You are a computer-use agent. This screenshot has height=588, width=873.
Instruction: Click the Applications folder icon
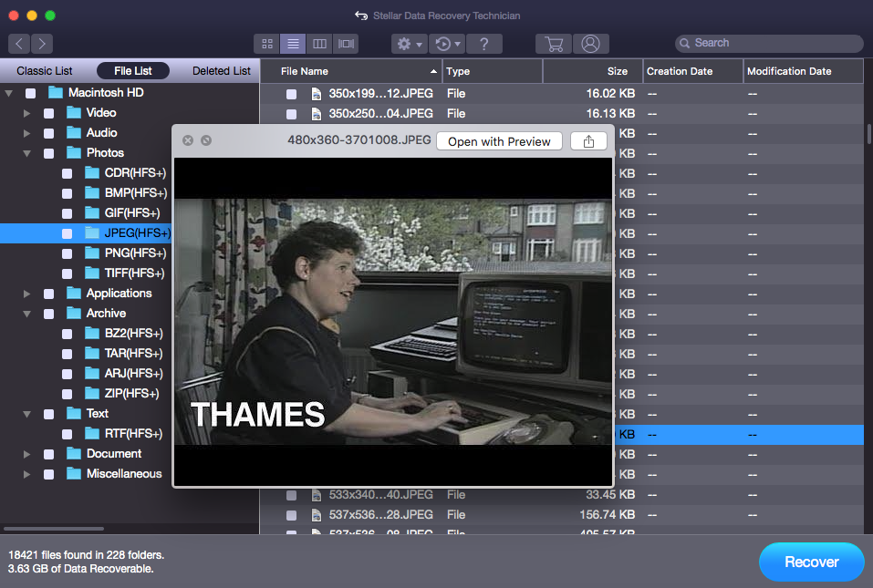[74, 294]
